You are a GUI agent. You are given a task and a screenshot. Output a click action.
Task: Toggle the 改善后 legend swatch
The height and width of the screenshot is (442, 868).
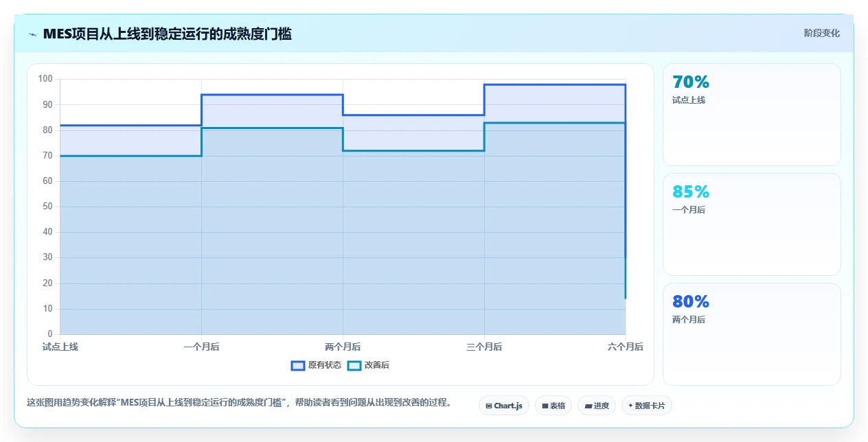coord(354,365)
